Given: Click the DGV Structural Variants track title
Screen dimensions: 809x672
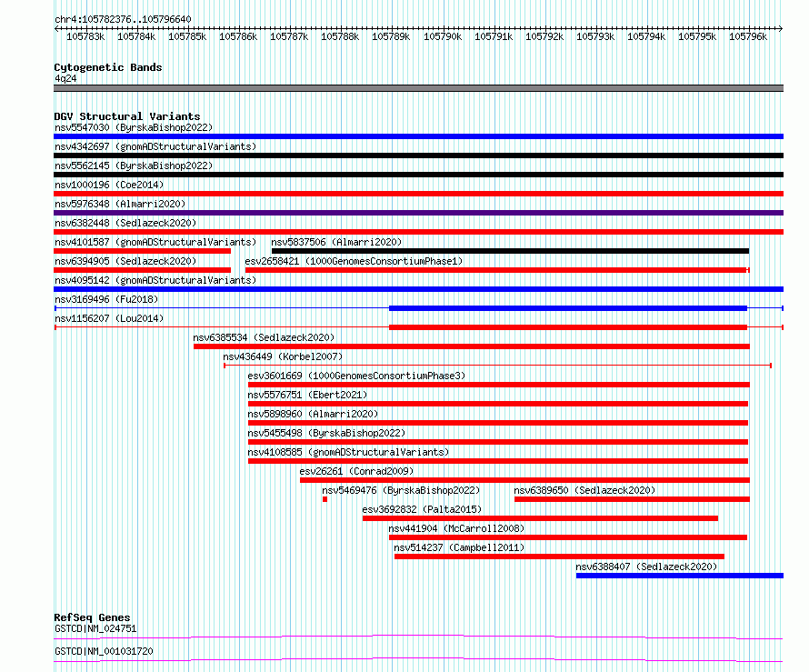Looking at the screenshot, I should (x=127, y=116).
